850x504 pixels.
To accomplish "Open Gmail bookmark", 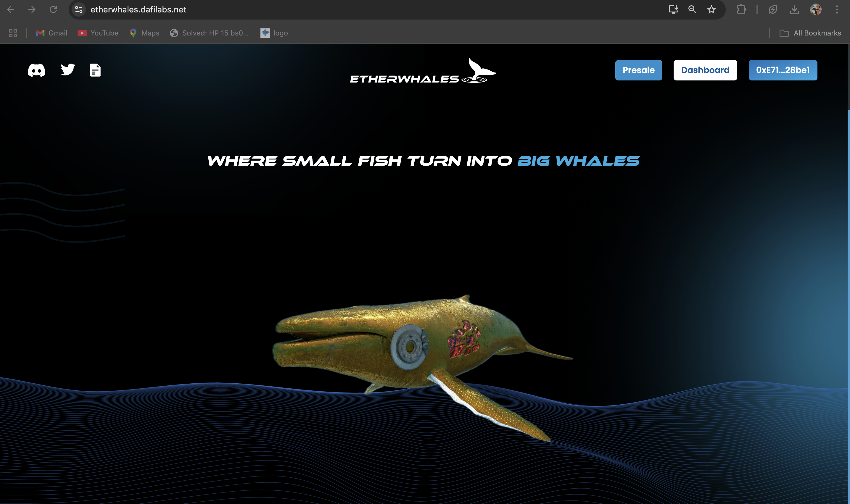I will coord(51,33).
